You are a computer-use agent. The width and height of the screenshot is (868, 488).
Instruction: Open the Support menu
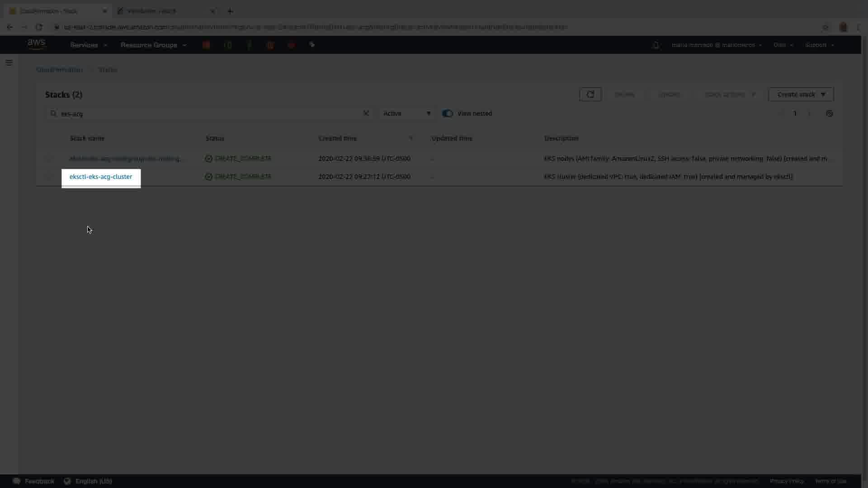tap(819, 45)
